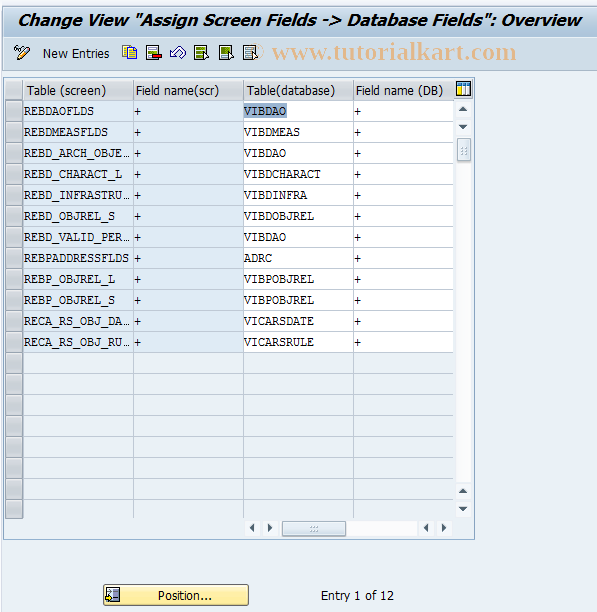This screenshot has width=597, height=612.
Task: Select row marker for REBDMEASFLDS
Action: pyautogui.click(x=14, y=132)
